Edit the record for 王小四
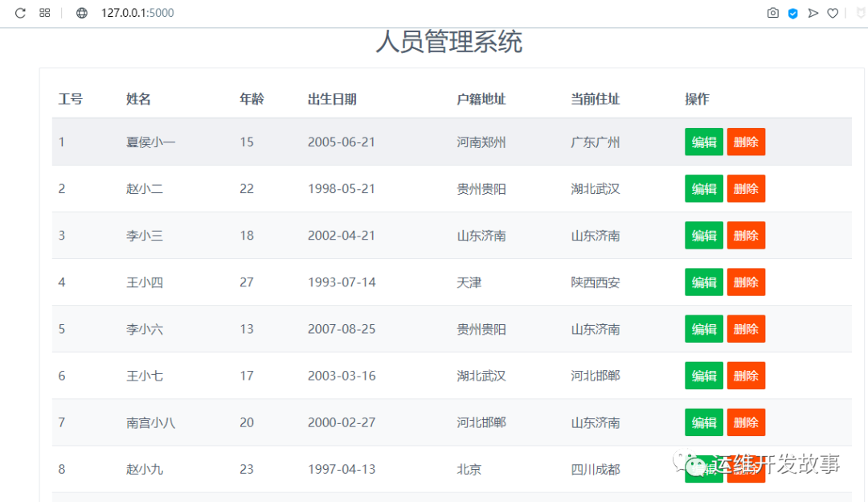Image resolution: width=868 pixels, height=502 pixels. click(703, 282)
